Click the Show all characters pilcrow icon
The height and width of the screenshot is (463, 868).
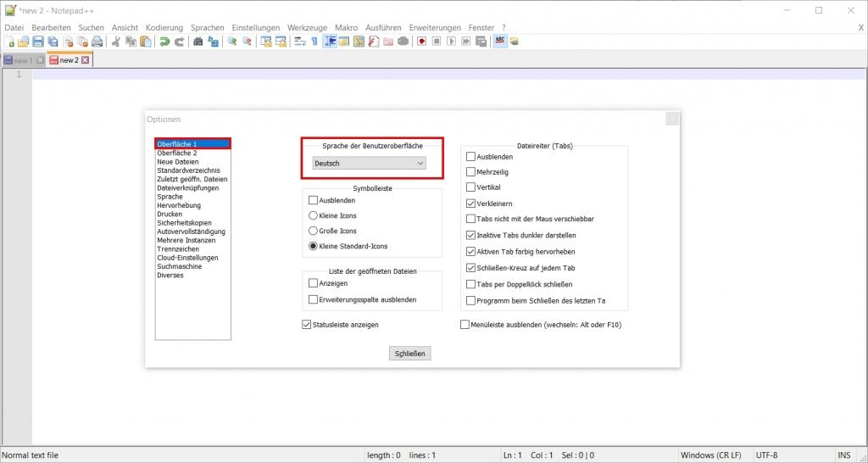[314, 42]
